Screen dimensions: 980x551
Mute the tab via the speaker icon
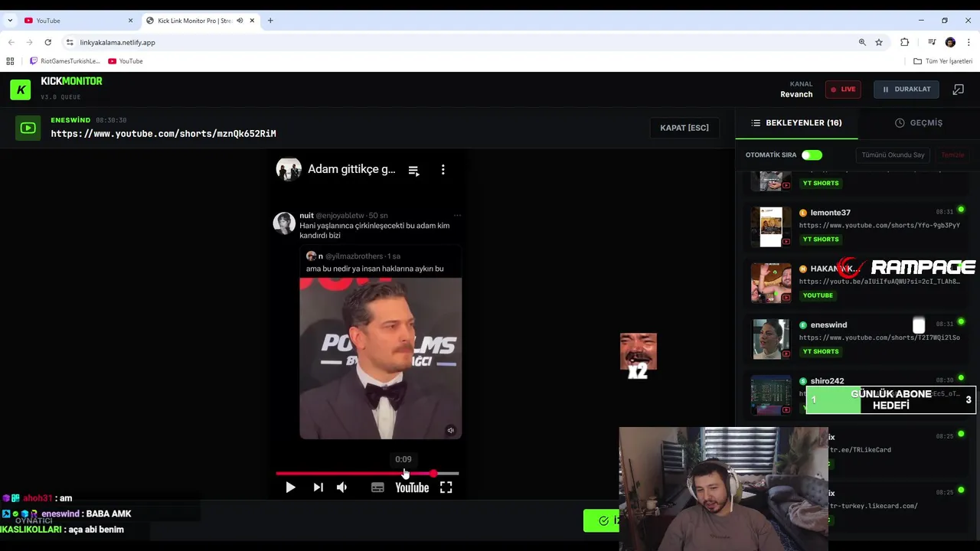tap(240, 21)
